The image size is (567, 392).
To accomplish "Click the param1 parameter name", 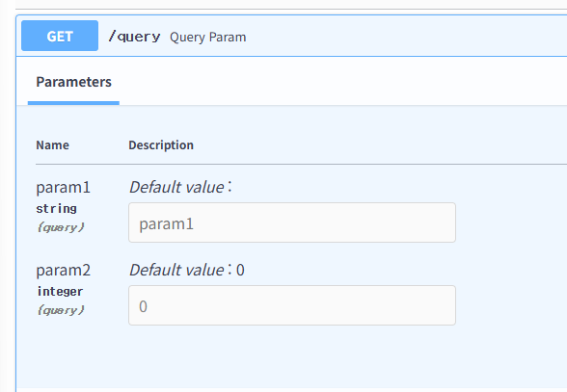I will [64, 188].
